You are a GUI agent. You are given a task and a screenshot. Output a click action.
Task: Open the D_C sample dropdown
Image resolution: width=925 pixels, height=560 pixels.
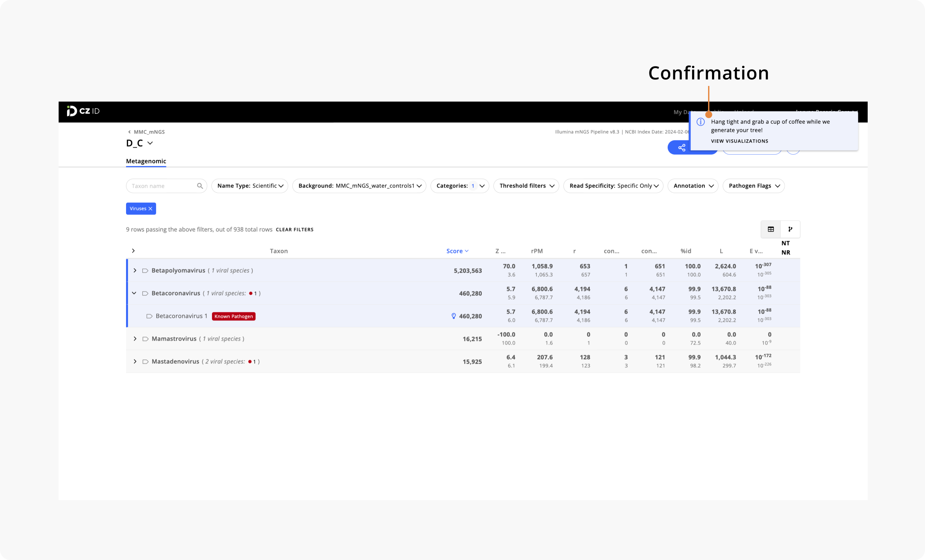[150, 143]
